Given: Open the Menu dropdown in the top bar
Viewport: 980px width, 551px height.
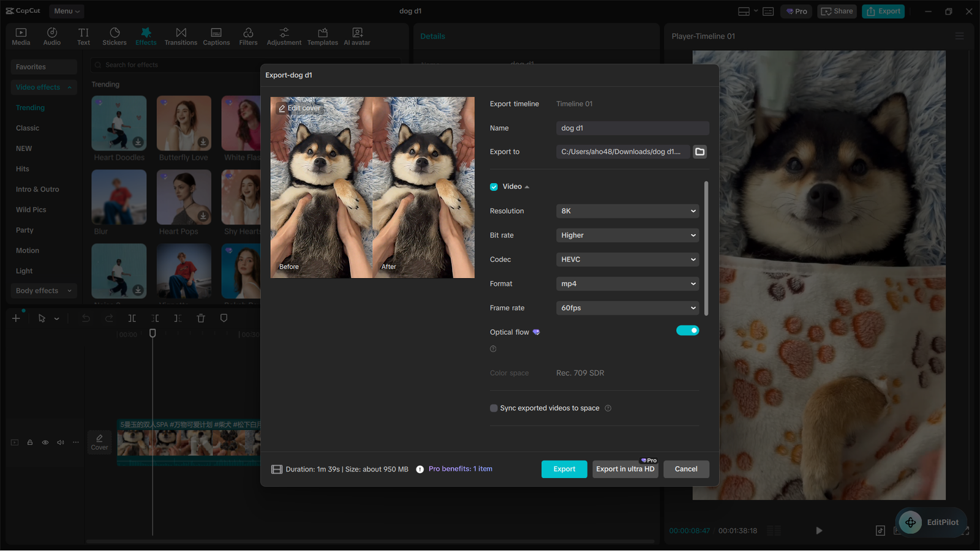Looking at the screenshot, I should coord(66,10).
